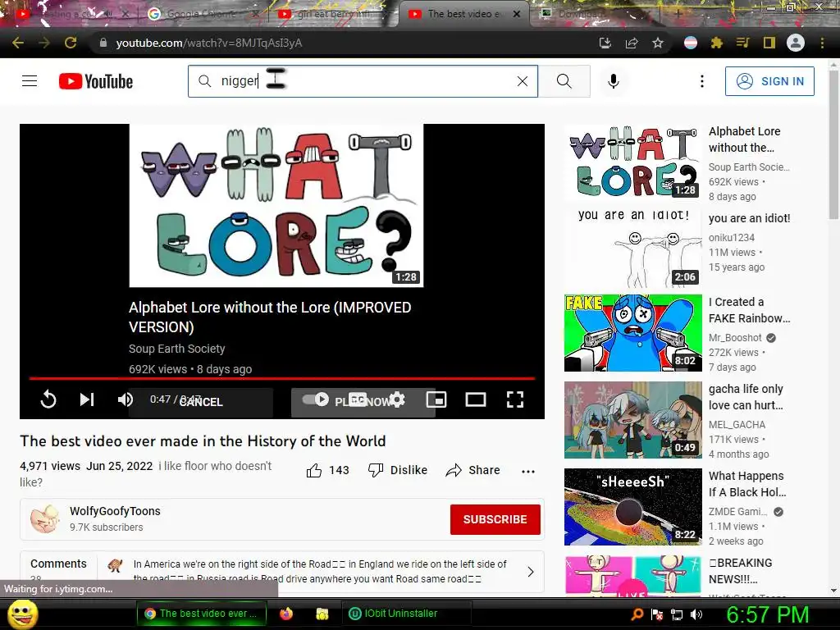Click the page vertical scrollbar

pyautogui.click(x=833, y=144)
